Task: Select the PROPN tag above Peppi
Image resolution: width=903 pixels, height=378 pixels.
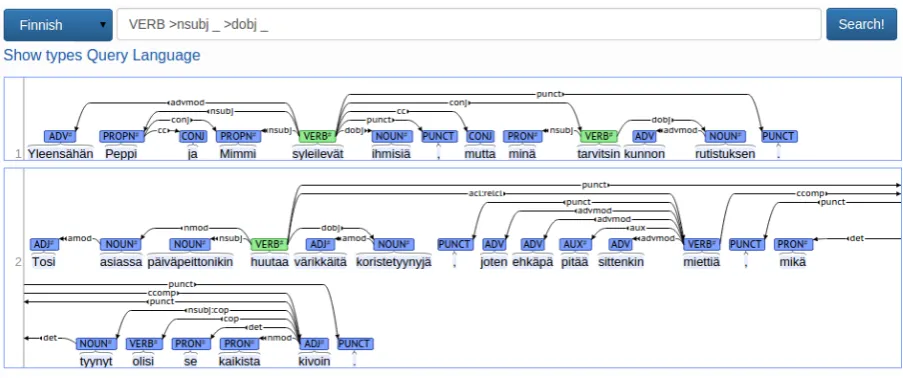Action: [121, 137]
